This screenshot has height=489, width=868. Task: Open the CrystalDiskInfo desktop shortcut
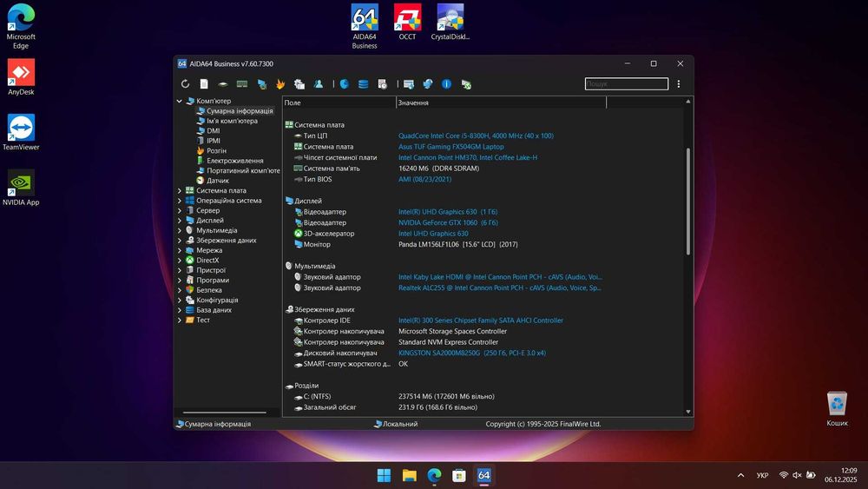(450, 23)
